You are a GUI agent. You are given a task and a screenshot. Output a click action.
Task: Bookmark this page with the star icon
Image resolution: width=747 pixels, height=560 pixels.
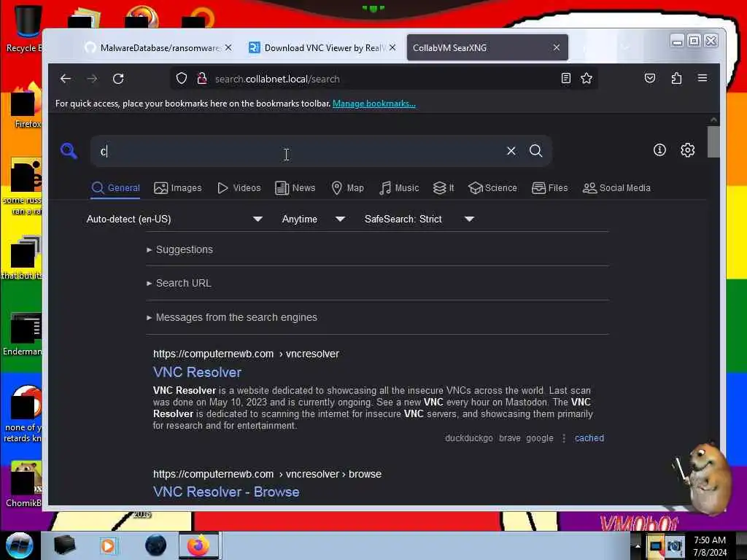(587, 79)
